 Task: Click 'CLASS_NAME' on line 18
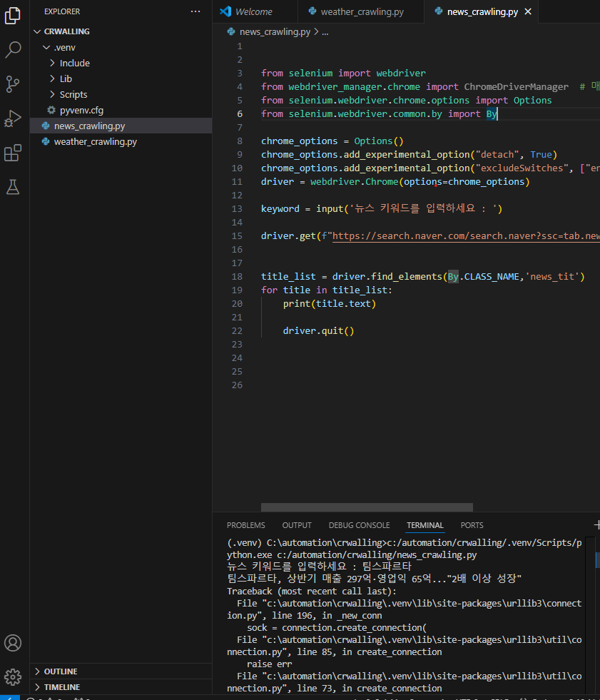[492, 277]
